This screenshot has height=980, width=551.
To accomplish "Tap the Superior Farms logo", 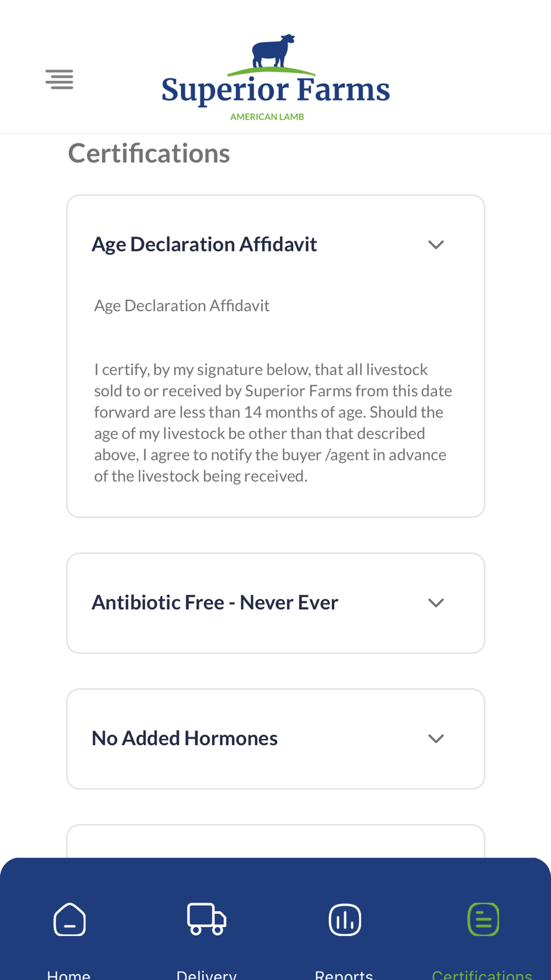I will pos(275,77).
